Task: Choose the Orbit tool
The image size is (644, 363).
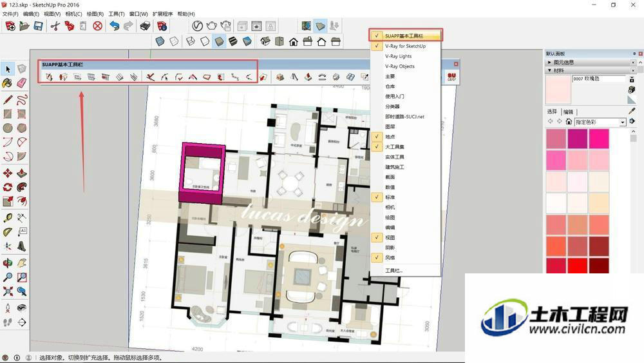Action: tap(7, 262)
